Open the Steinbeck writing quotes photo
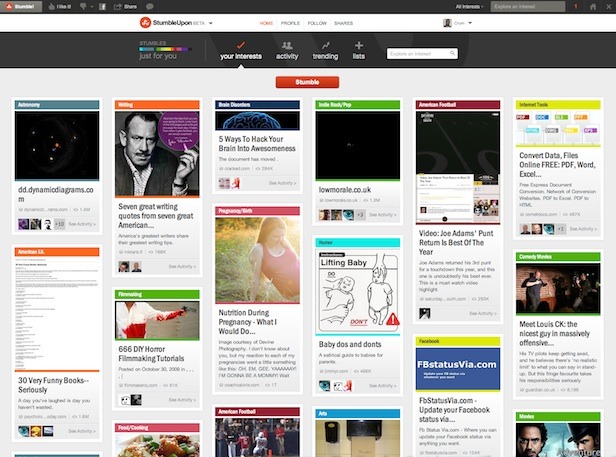 pos(157,154)
